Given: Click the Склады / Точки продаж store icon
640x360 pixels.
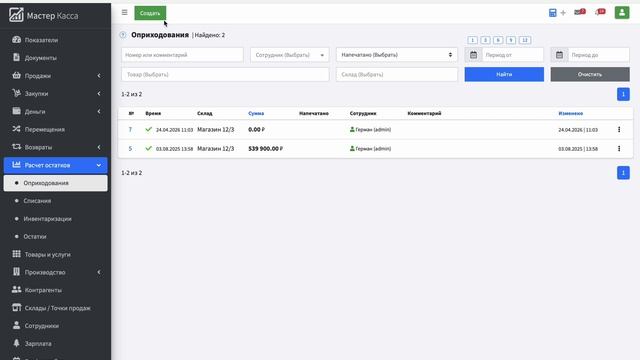Looking at the screenshot, I should pyautogui.click(x=16, y=307).
